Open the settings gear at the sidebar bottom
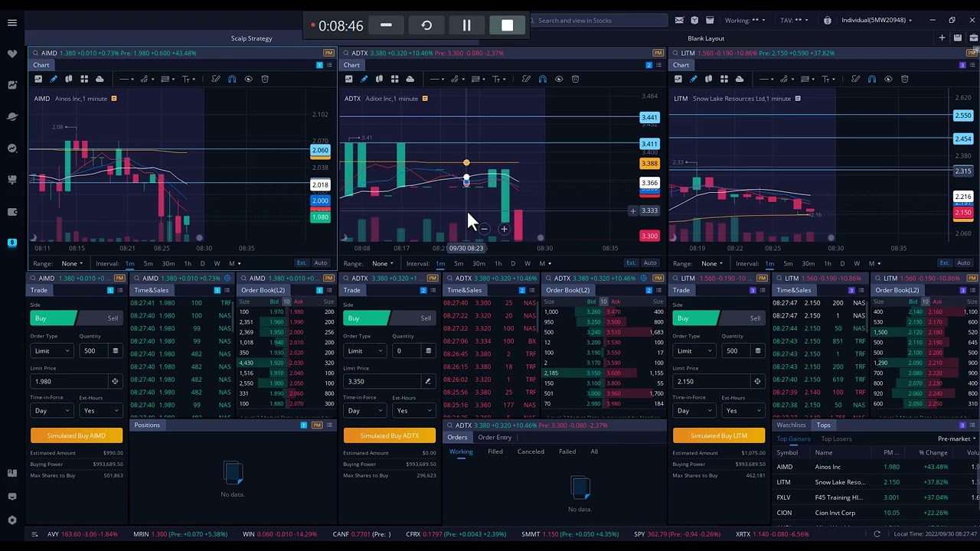 point(12,520)
